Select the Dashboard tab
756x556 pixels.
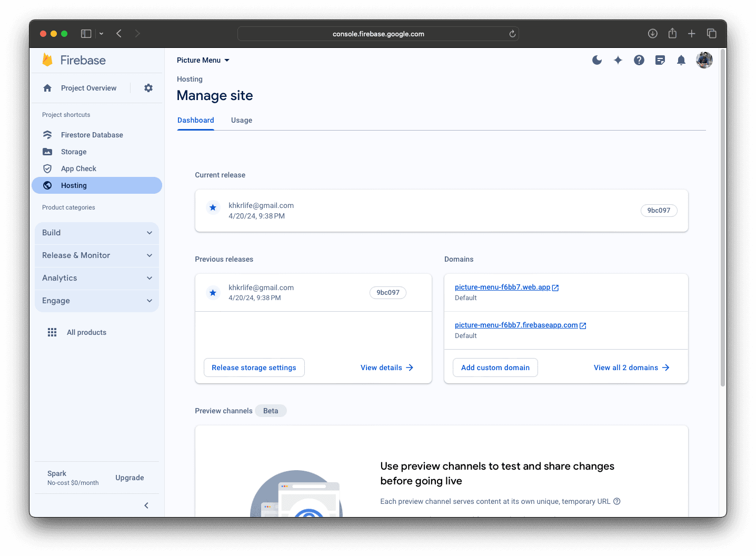195,120
